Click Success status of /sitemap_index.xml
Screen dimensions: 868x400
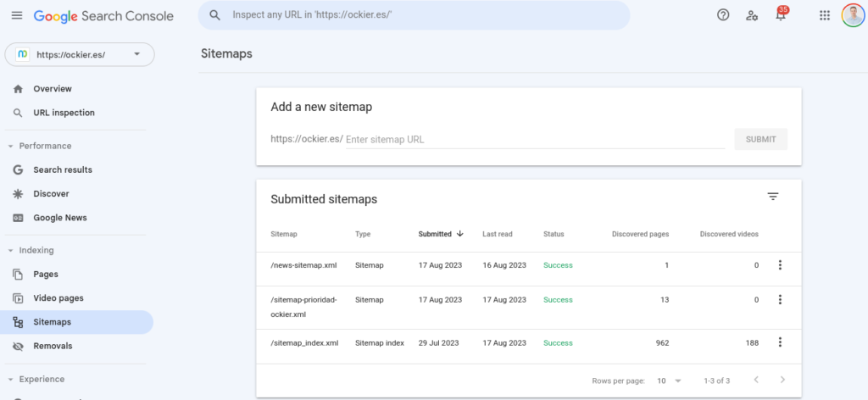[558, 343]
